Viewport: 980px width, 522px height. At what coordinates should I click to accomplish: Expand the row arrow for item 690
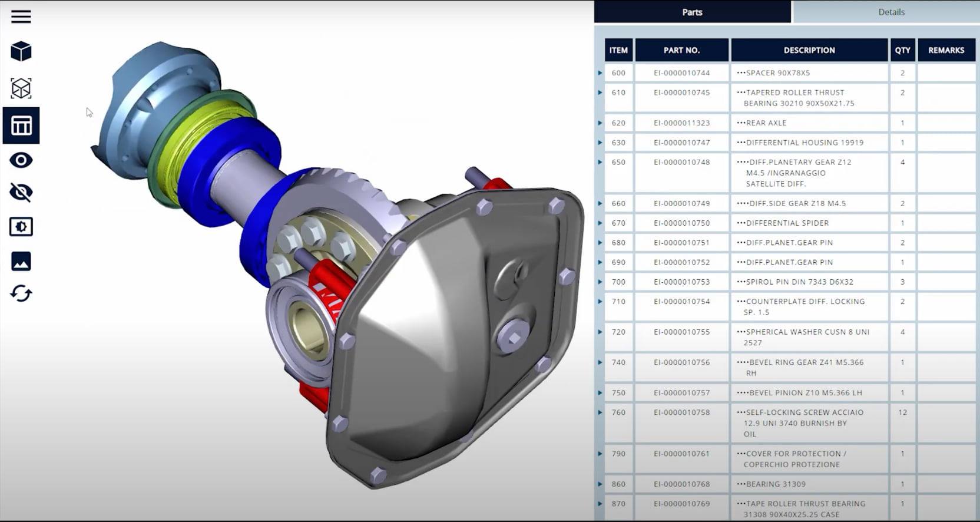[600, 262]
